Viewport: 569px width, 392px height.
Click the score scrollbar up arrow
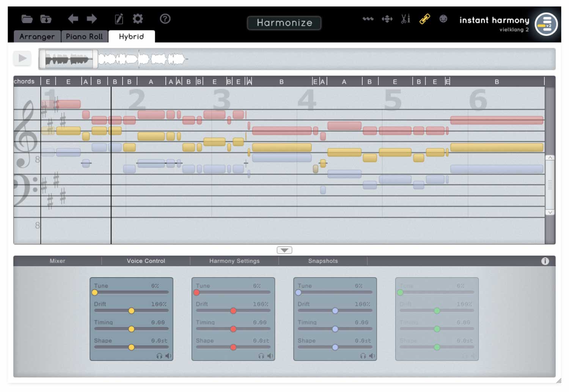550,158
